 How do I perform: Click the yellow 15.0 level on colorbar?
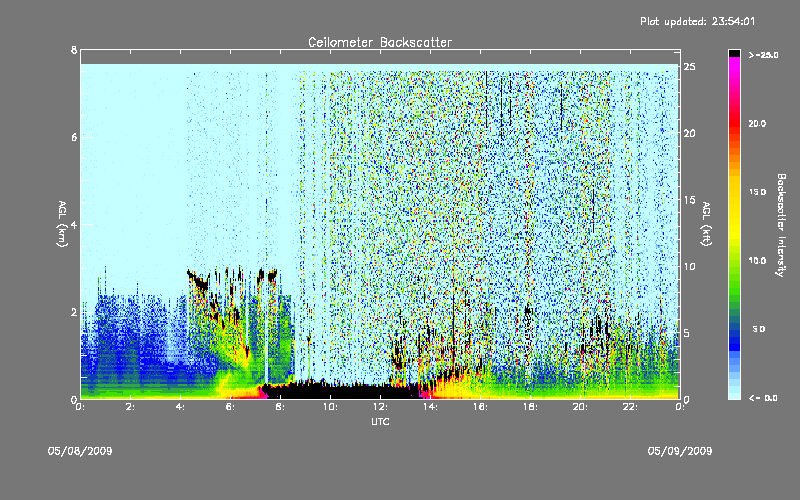[734, 192]
